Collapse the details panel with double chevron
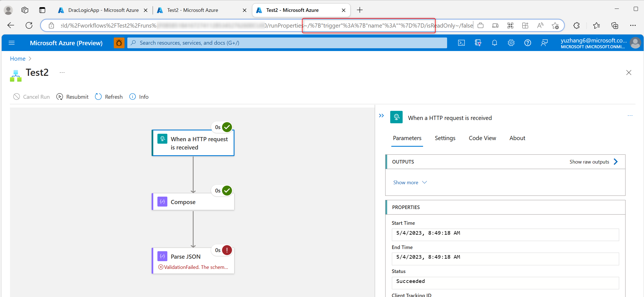The height and width of the screenshot is (297, 644). click(x=381, y=116)
